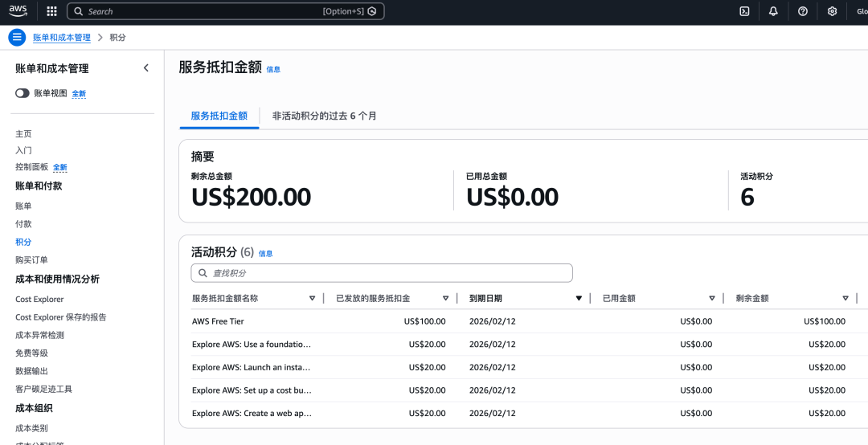
Task: Open 客户碳足迹工具 in sidebar
Action: (43, 389)
